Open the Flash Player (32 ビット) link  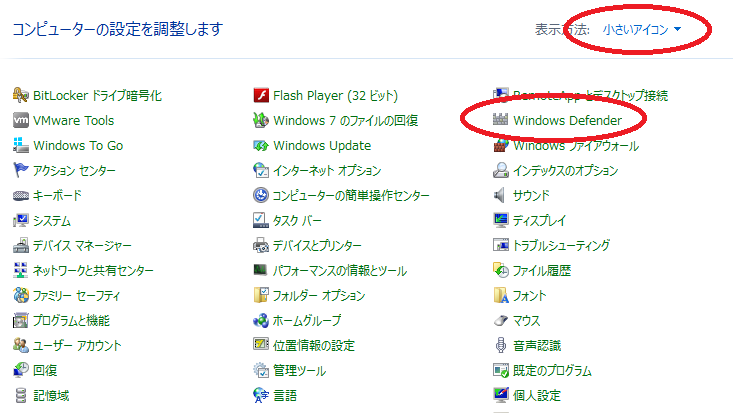pyautogui.click(x=335, y=96)
